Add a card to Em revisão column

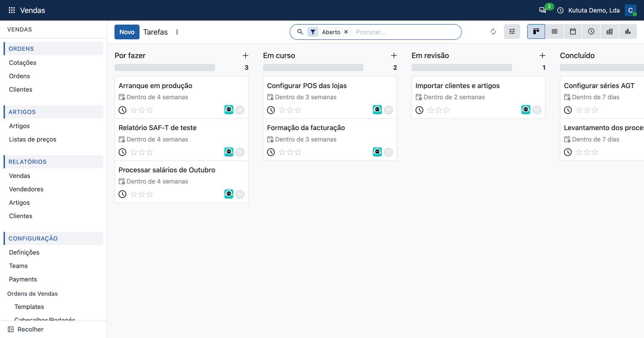click(542, 55)
